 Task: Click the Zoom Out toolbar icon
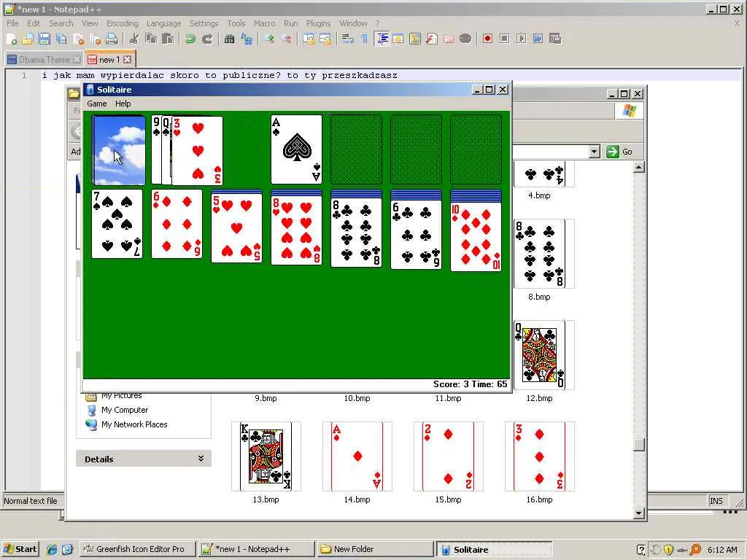(x=286, y=39)
